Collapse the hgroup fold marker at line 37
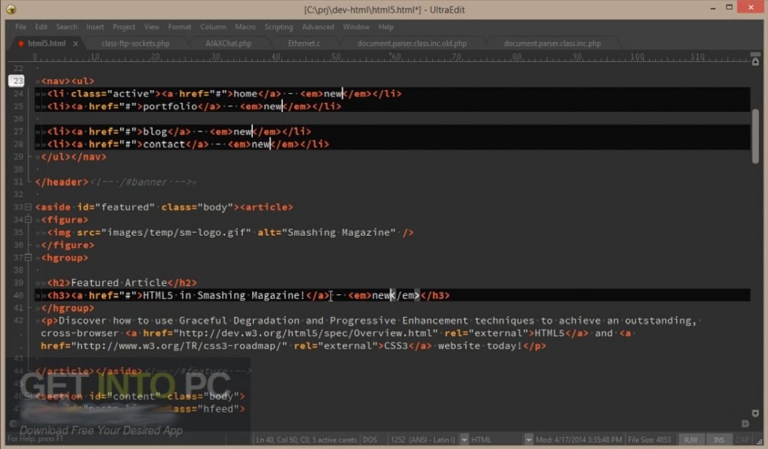 (x=28, y=258)
